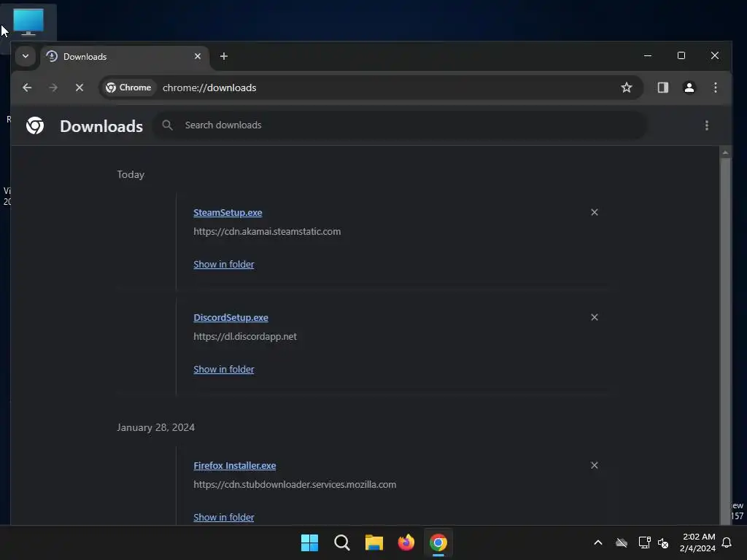Click the Chrome site info chip

tap(128, 87)
